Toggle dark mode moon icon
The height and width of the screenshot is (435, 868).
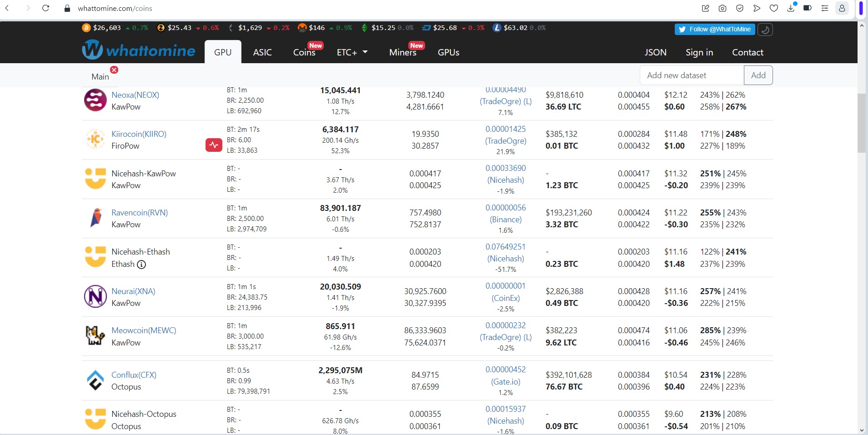765,30
